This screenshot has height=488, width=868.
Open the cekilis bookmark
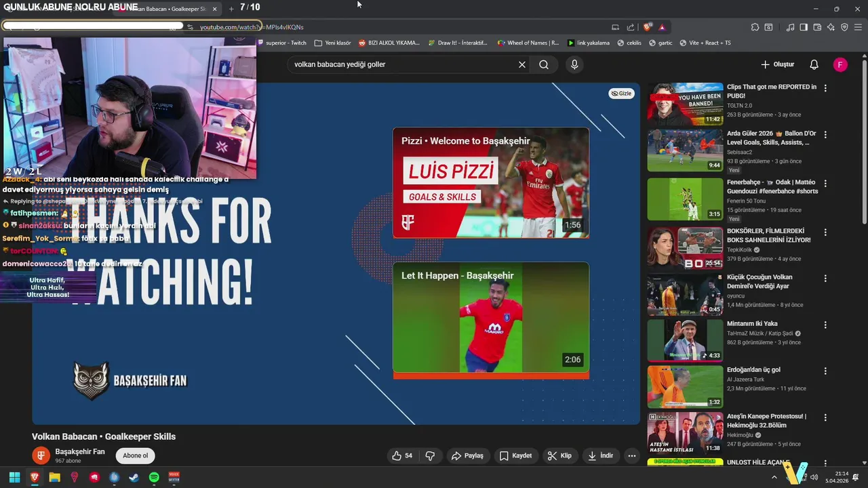629,43
